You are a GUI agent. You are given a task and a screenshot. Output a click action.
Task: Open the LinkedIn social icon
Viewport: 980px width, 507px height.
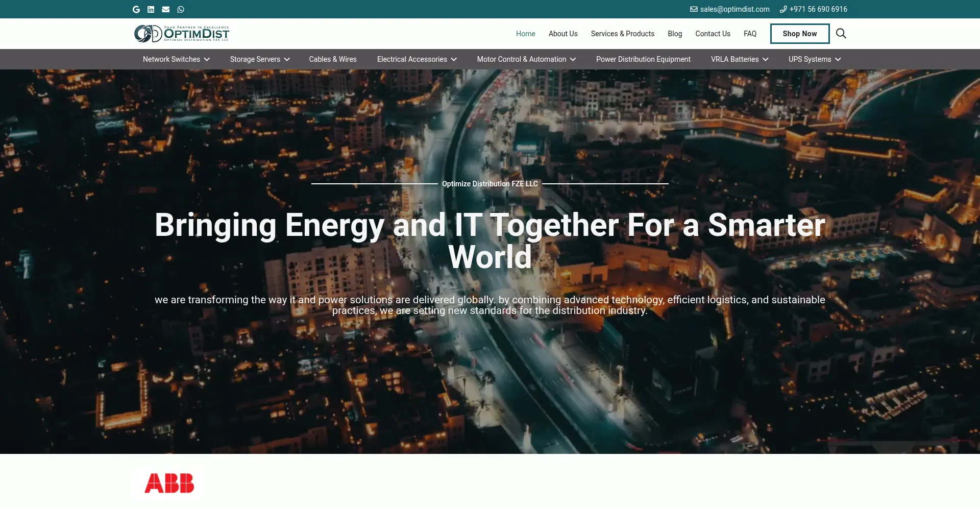[151, 9]
